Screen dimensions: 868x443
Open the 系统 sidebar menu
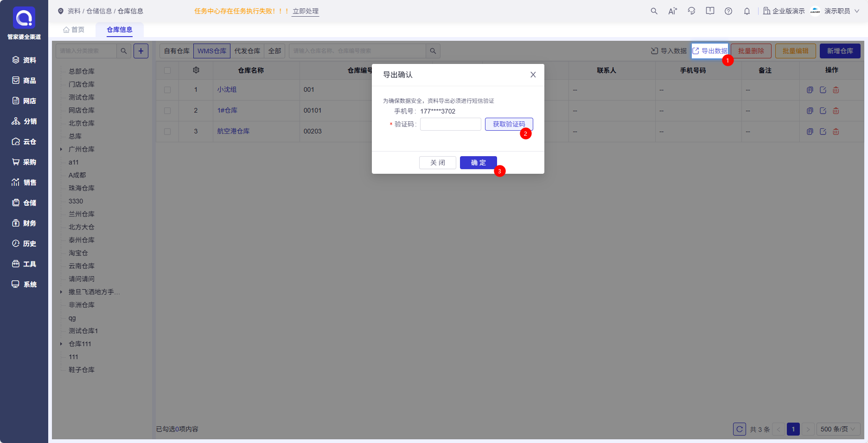click(24, 285)
